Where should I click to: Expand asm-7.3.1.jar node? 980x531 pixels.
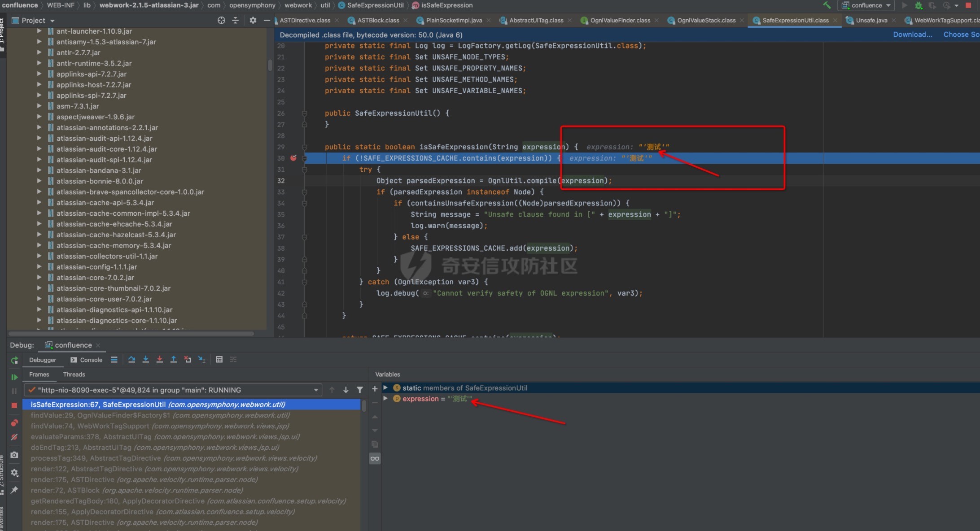click(x=39, y=106)
